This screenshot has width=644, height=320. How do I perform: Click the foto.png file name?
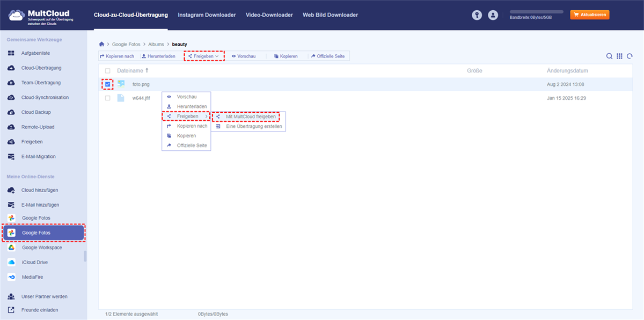click(x=141, y=84)
